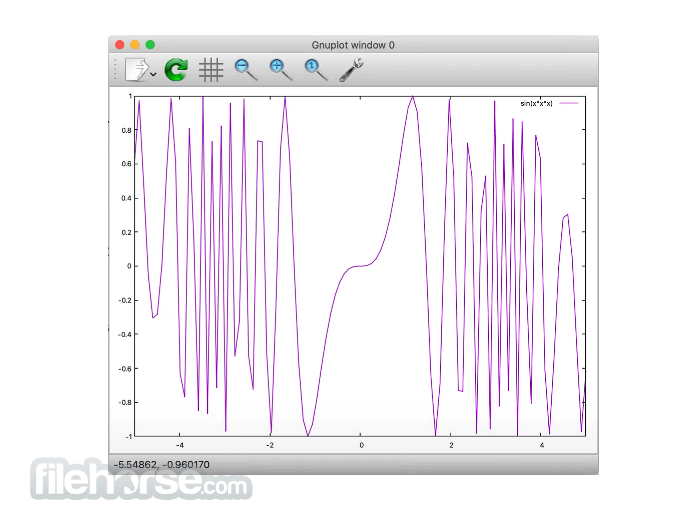Click the y-axis label -0.2
700x530 pixels.
(x=125, y=300)
